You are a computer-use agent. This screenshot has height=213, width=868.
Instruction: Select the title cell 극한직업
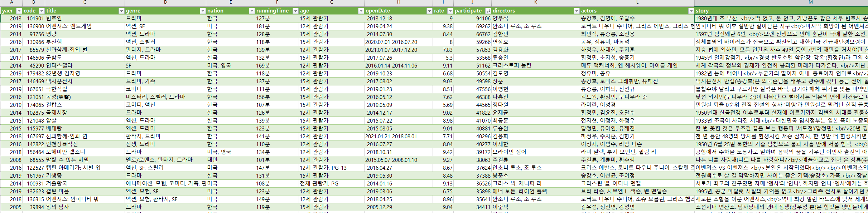[x=85, y=89]
